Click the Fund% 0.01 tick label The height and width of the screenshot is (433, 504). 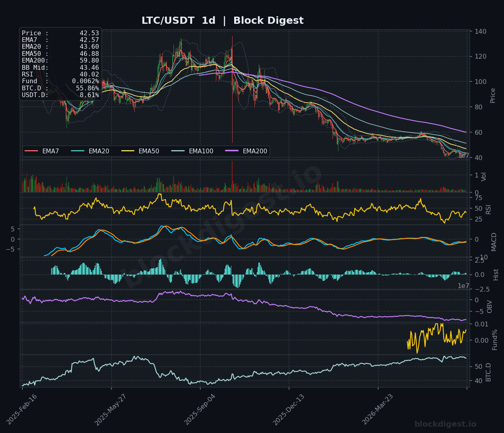(x=481, y=324)
